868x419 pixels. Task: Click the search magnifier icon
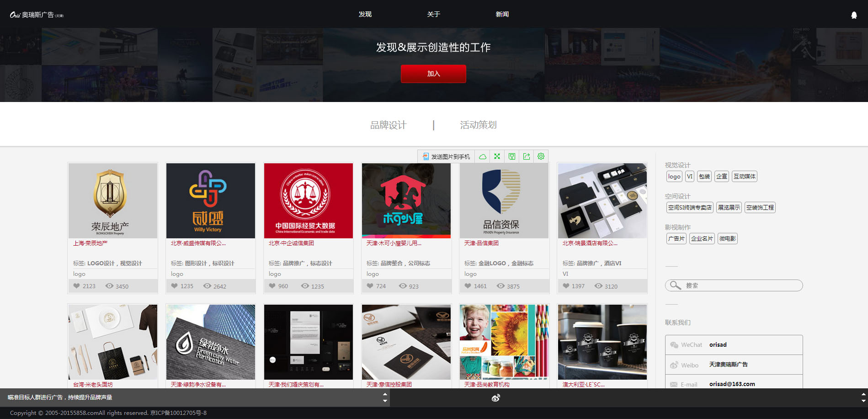pos(675,285)
